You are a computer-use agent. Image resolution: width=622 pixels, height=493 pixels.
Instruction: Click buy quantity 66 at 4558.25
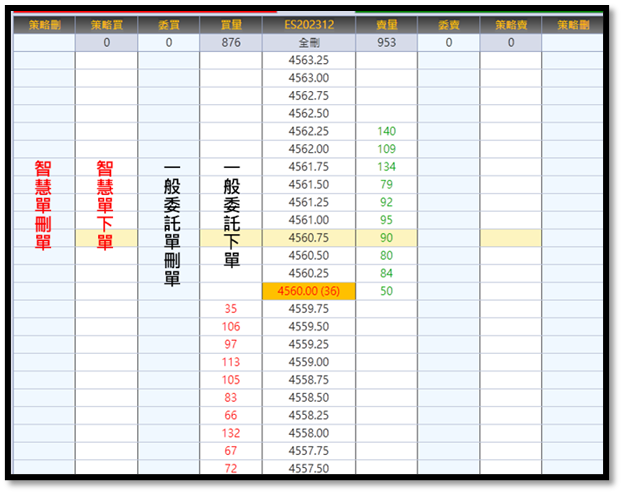[x=231, y=415]
